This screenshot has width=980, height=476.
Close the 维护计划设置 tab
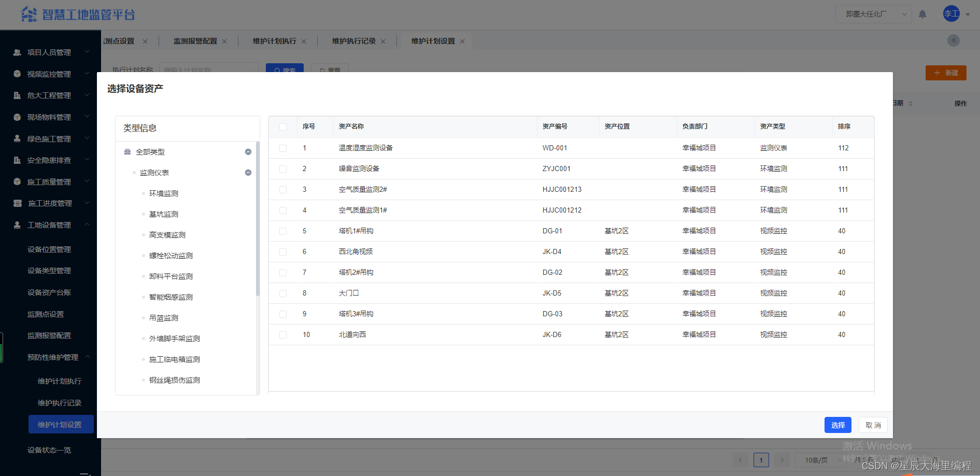[462, 41]
